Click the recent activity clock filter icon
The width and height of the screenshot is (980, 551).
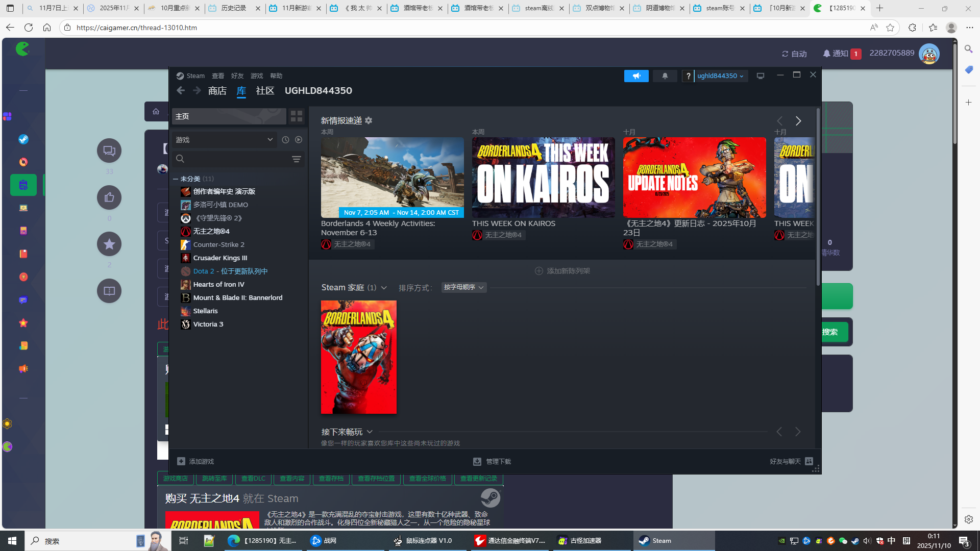(x=285, y=140)
